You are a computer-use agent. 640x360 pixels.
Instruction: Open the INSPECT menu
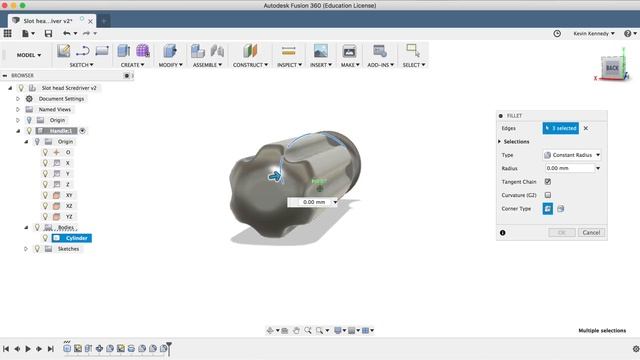(289, 65)
